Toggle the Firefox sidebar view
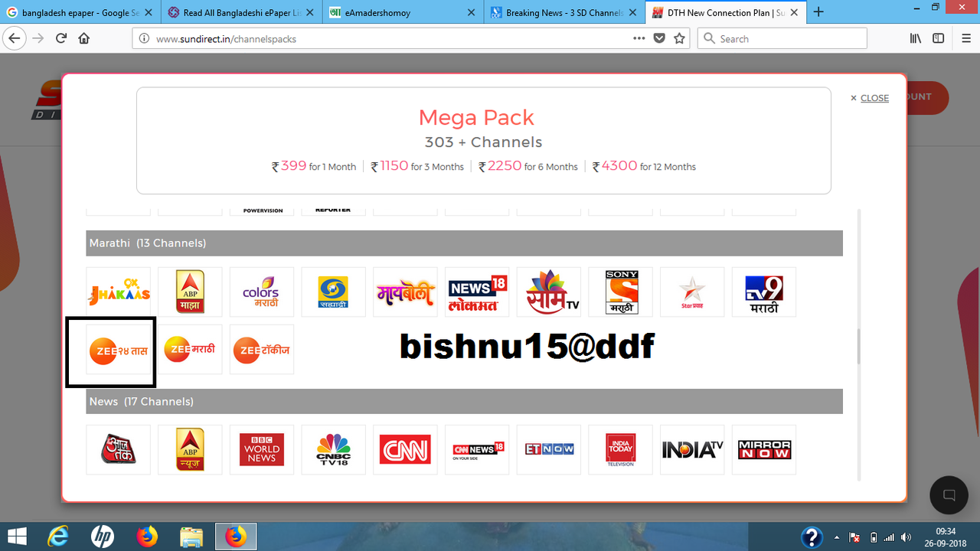Image resolution: width=980 pixels, height=551 pixels. coord(939,38)
